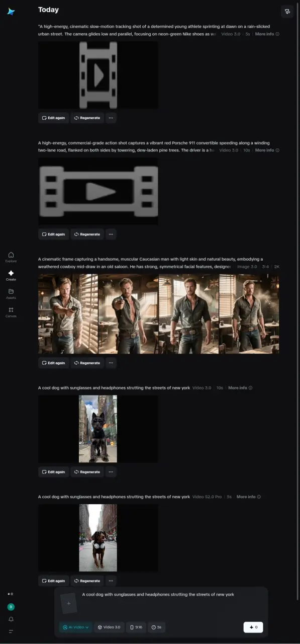Image resolution: width=300 pixels, height=644 pixels.
Task: Open the notifications bell icon
Action: click(11, 619)
